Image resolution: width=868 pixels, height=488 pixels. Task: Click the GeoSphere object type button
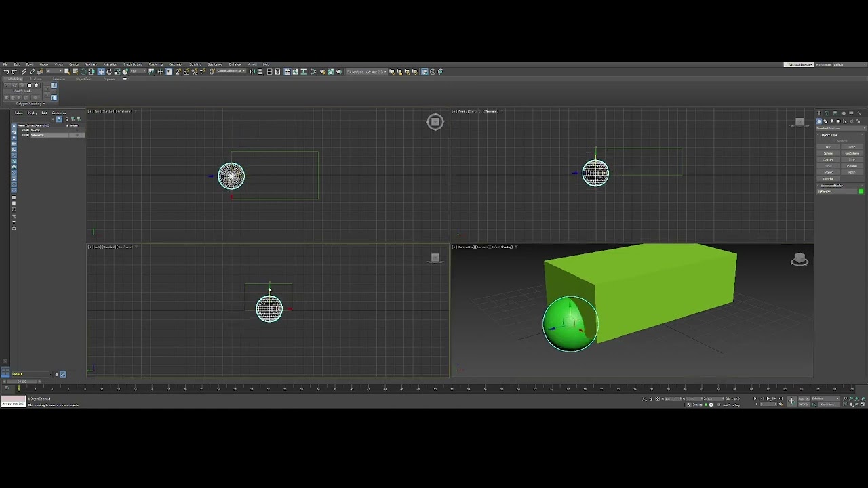pyautogui.click(x=852, y=154)
